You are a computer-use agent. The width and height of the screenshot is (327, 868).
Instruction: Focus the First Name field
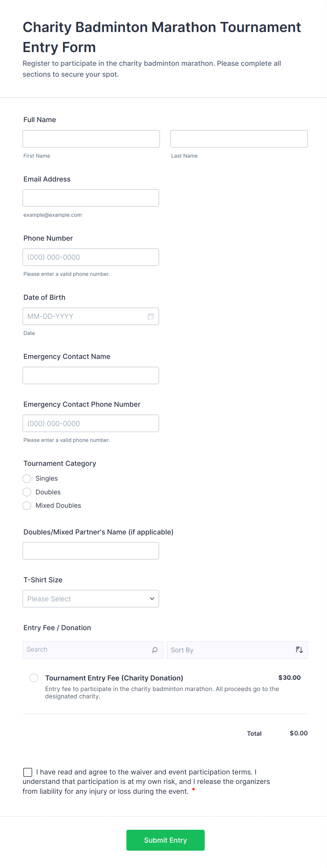tap(91, 139)
